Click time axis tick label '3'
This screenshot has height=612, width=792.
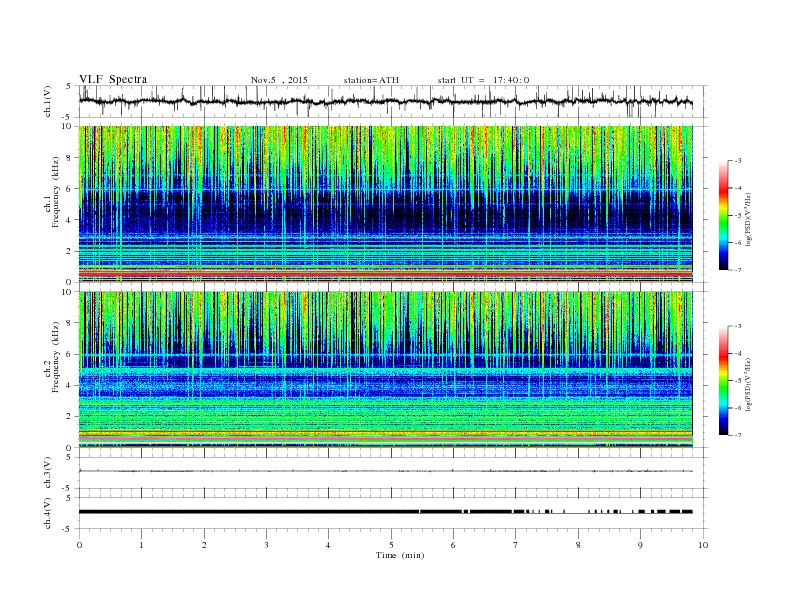266,545
